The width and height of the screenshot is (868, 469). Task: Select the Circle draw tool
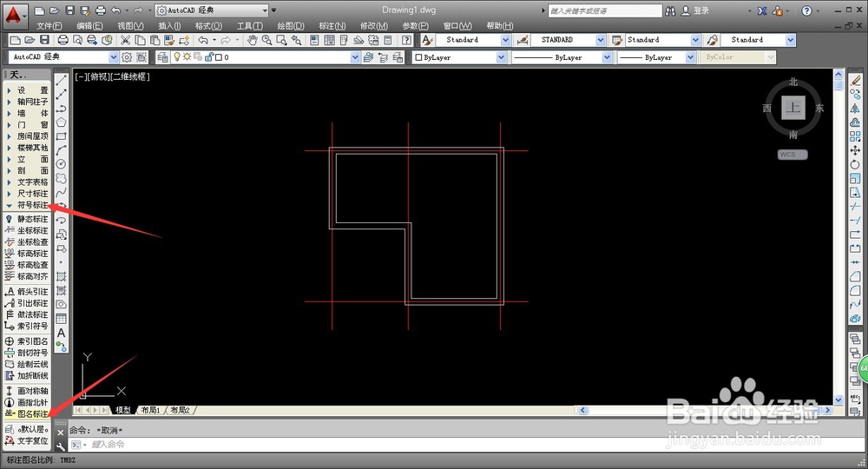click(62, 164)
